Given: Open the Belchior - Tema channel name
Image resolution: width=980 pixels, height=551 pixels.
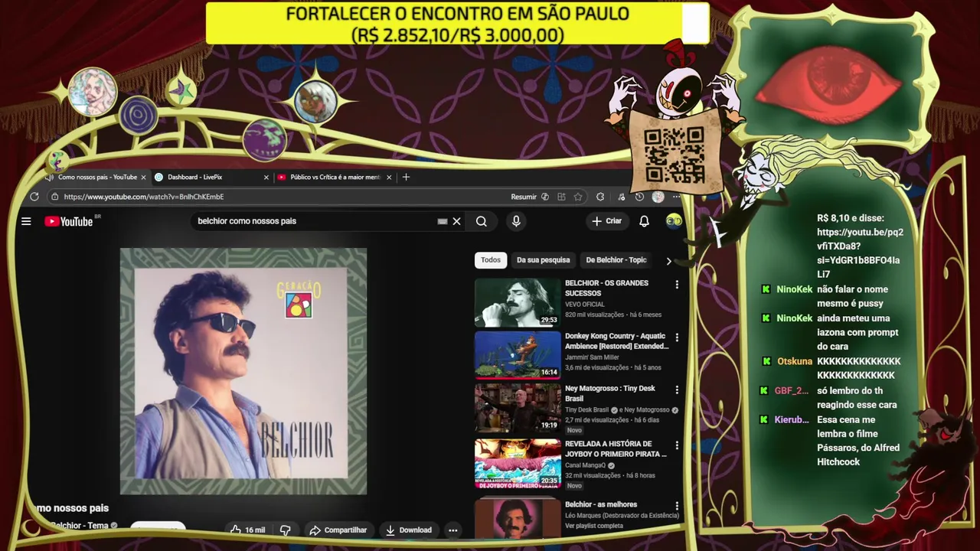Looking at the screenshot, I should pyautogui.click(x=79, y=526).
